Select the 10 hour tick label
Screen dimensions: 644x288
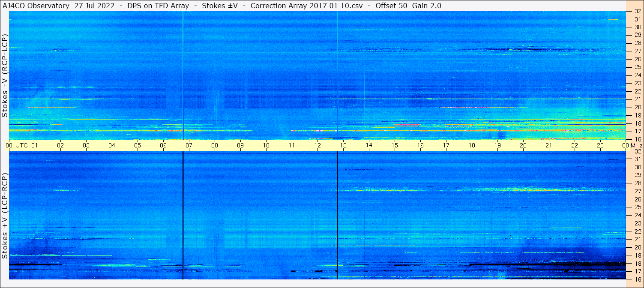(x=266, y=145)
